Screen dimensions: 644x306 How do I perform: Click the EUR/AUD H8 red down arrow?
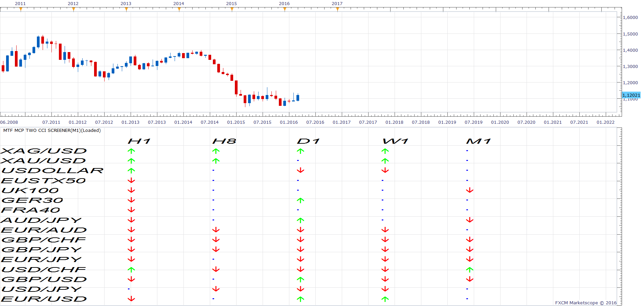[x=216, y=230]
